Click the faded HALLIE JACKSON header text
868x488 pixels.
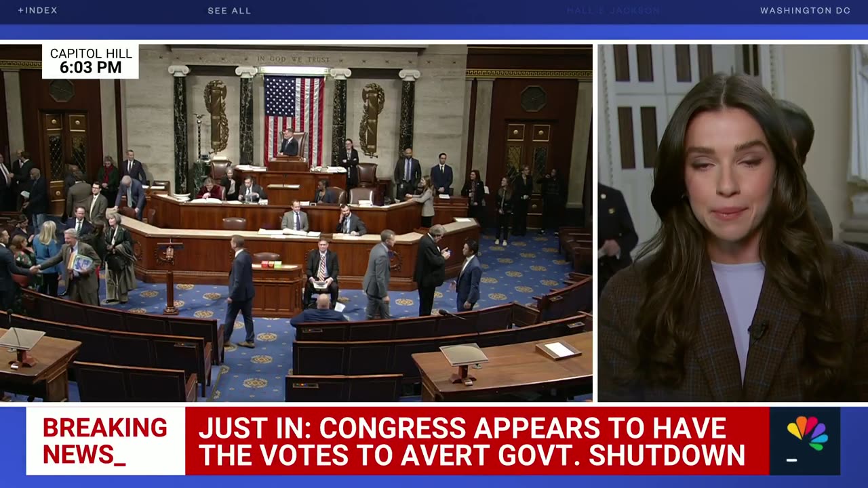click(613, 11)
